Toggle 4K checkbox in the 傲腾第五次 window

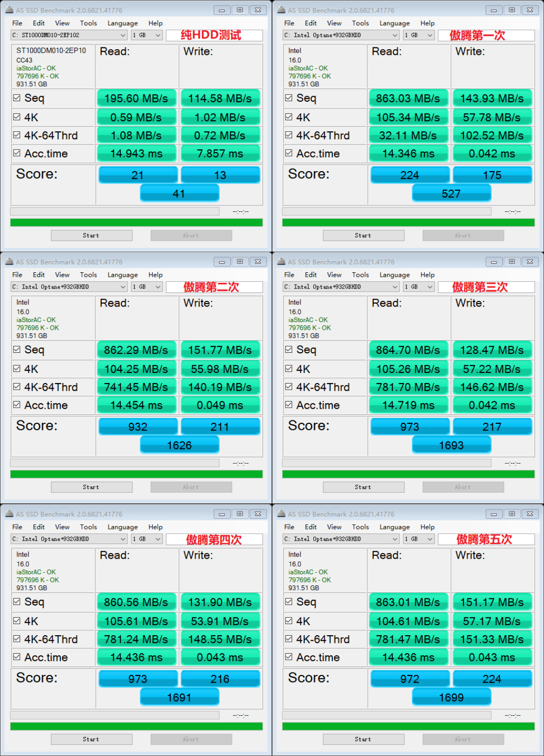(289, 621)
